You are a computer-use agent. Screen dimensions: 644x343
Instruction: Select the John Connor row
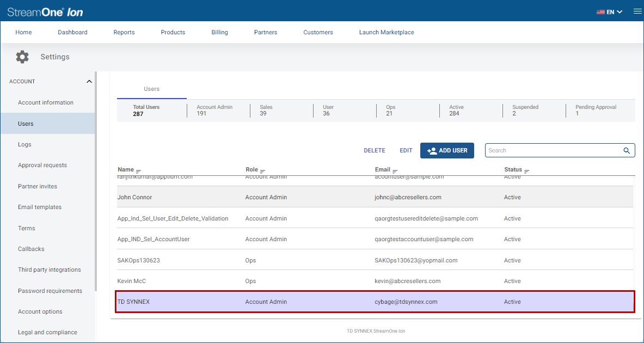click(x=375, y=197)
